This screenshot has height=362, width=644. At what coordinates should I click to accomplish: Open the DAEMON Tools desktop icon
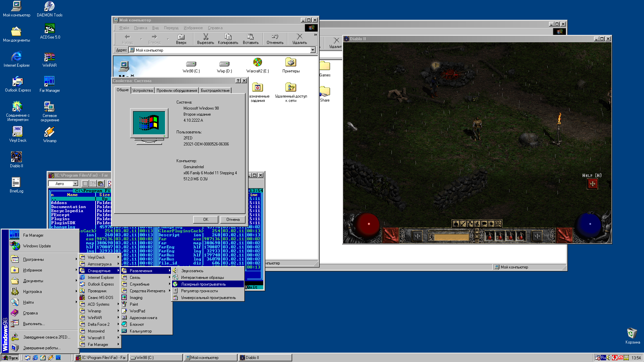point(49,9)
